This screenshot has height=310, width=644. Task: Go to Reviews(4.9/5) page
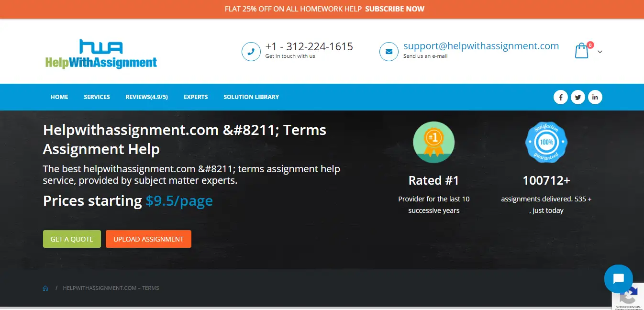click(146, 97)
